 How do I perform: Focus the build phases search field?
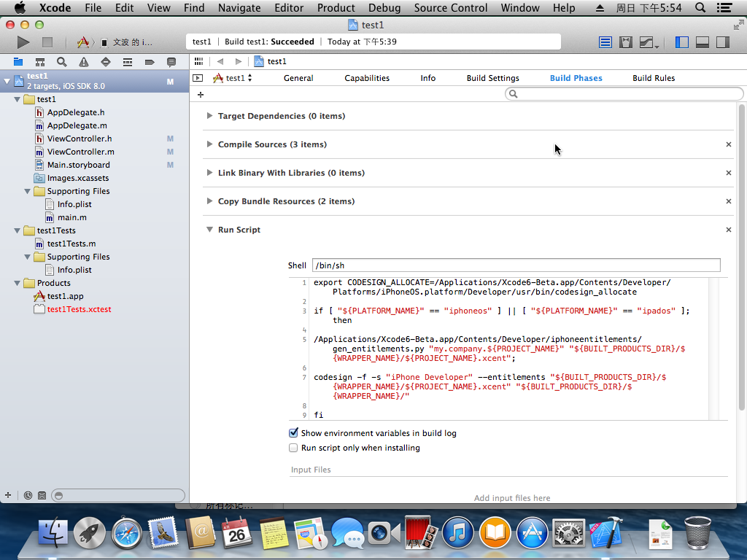pyautogui.click(x=624, y=94)
